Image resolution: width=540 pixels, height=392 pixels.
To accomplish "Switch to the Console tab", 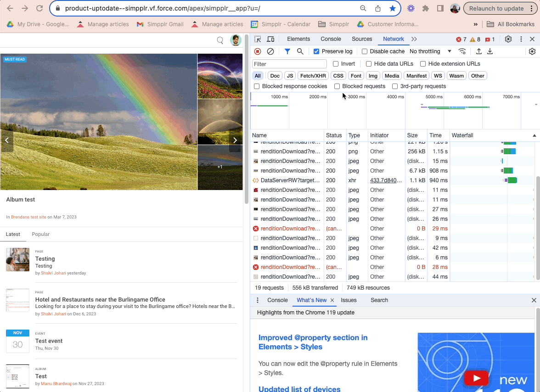I will tap(331, 39).
